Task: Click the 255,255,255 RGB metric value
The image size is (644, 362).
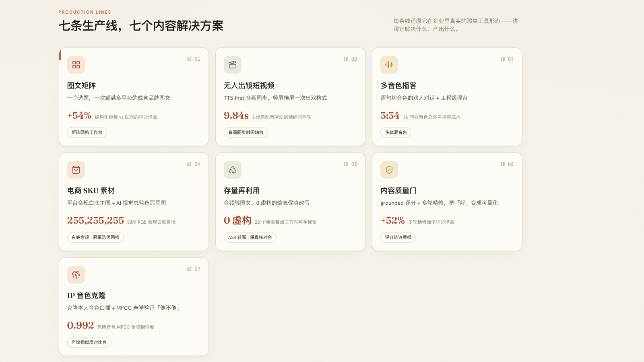Action: click(x=96, y=220)
